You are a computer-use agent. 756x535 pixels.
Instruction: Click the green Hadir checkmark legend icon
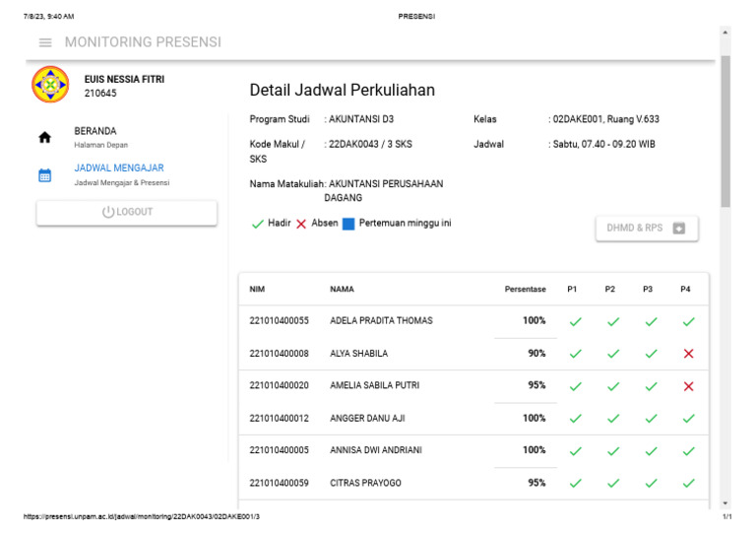click(x=257, y=224)
